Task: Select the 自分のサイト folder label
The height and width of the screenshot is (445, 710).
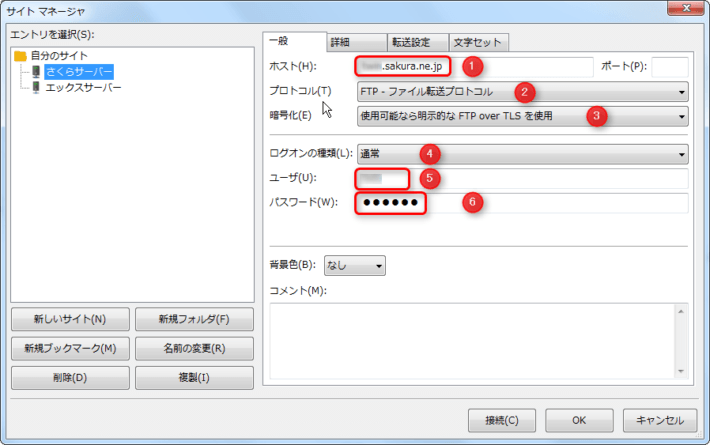Action: pos(59,56)
